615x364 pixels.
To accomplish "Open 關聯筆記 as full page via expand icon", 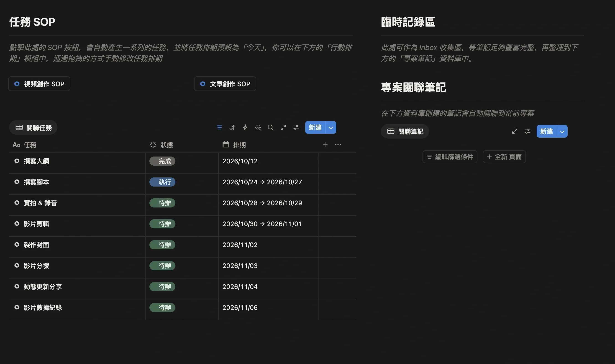I will pyautogui.click(x=515, y=131).
